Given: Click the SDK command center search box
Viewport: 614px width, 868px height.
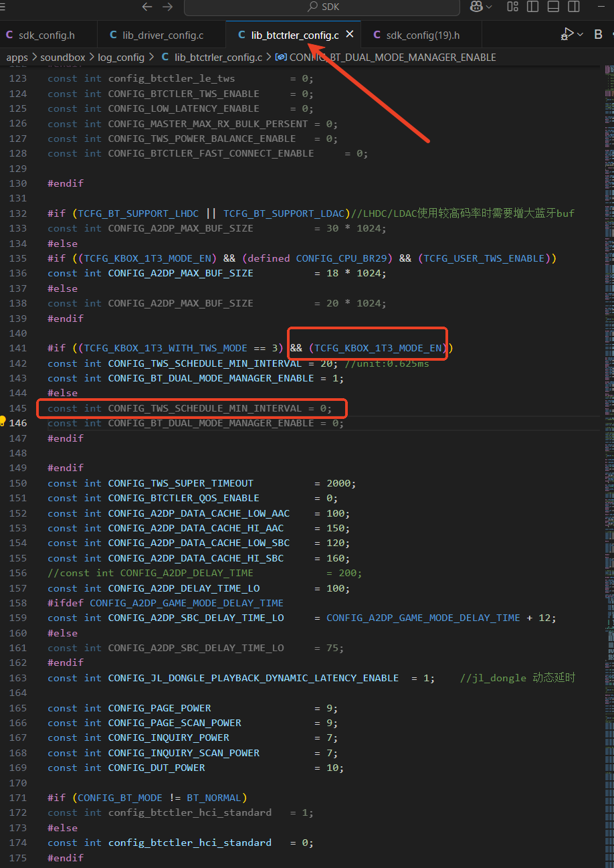Looking at the screenshot, I should point(322,7).
